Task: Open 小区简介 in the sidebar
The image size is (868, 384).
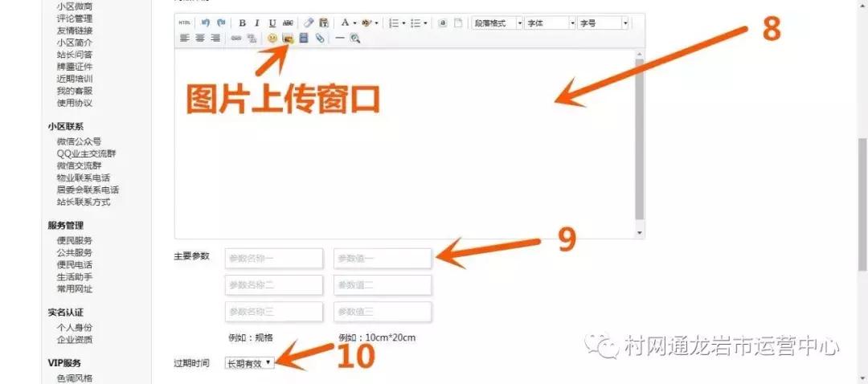Action: click(75, 43)
